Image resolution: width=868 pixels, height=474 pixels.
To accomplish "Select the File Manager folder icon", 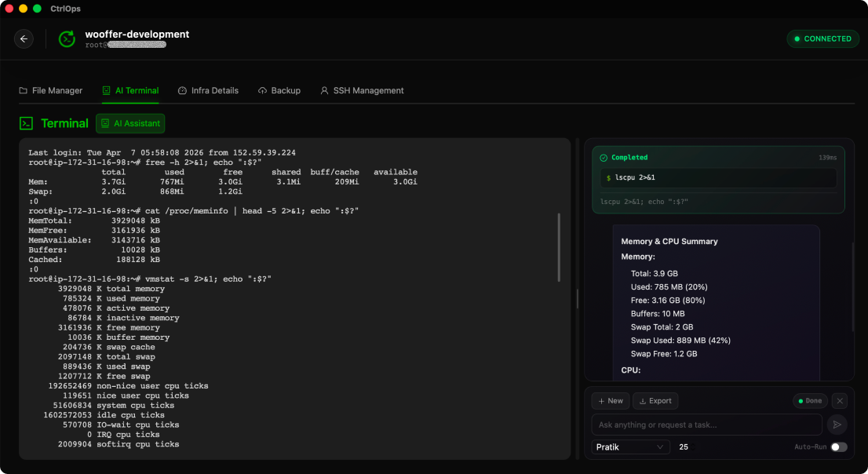I will coord(23,90).
